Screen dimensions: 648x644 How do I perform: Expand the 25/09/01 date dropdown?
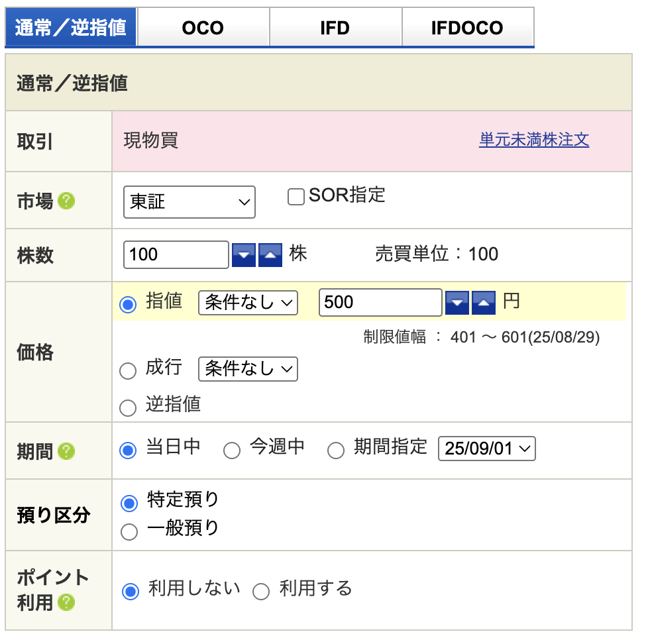pos(486,449)
